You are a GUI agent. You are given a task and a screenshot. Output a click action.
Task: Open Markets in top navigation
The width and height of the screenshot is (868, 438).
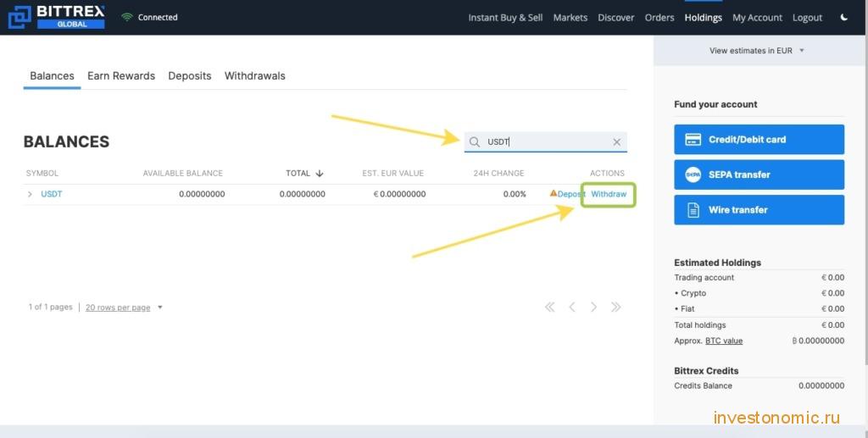point(570,18)
